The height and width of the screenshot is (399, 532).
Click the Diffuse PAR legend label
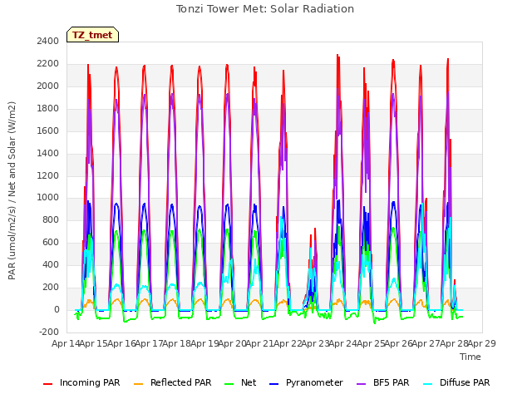tap(465, 382)
